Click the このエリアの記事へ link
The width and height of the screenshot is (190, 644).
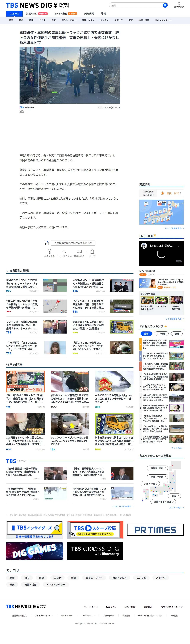pyautogui.click(x=123, y=506)
